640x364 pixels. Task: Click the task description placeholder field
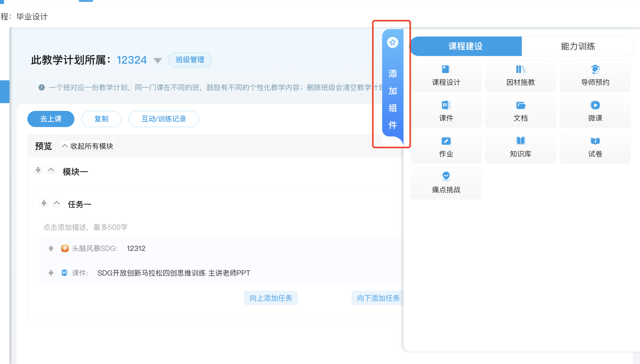click(x=85, y=227)
